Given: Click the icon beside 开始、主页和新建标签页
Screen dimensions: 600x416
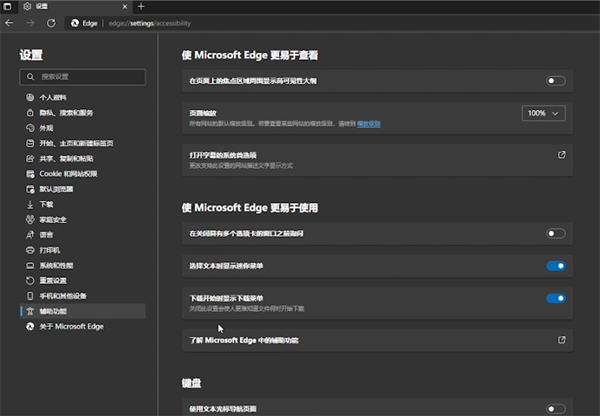Looking at the screenshot, I should [30, 143].
